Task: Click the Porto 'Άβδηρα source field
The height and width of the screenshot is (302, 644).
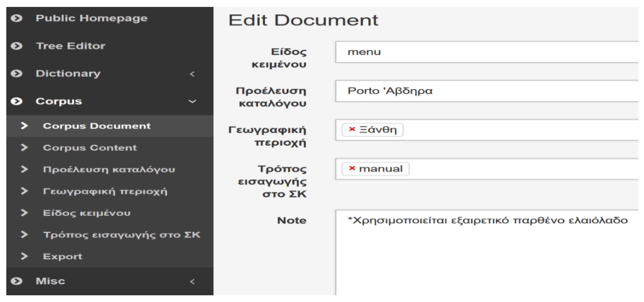Action: click(x=488, y=91)
